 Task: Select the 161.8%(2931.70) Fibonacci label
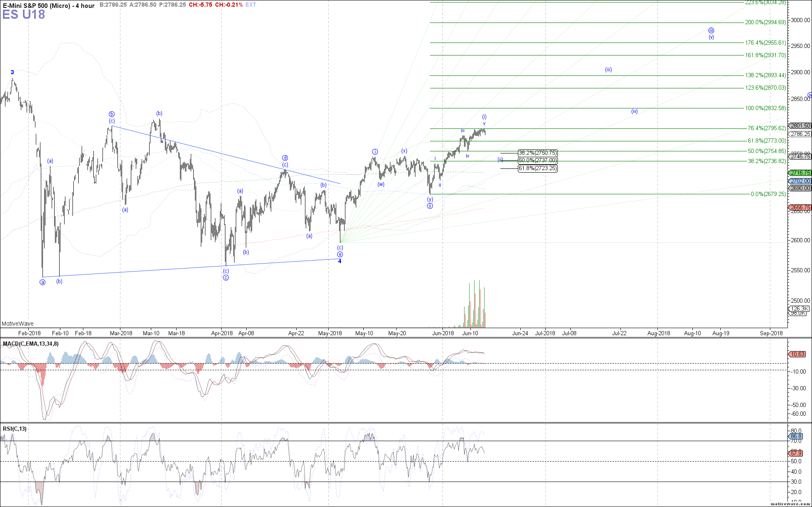[x=765, y=55]
